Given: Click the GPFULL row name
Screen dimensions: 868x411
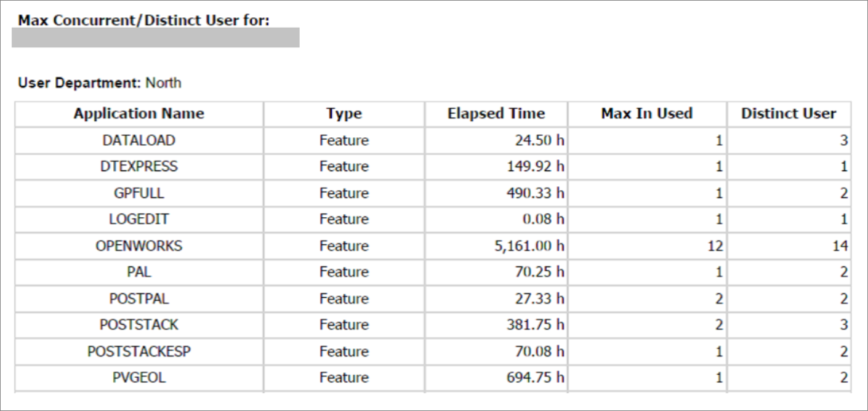Looking at the screenshot, I should pos(139,193).
